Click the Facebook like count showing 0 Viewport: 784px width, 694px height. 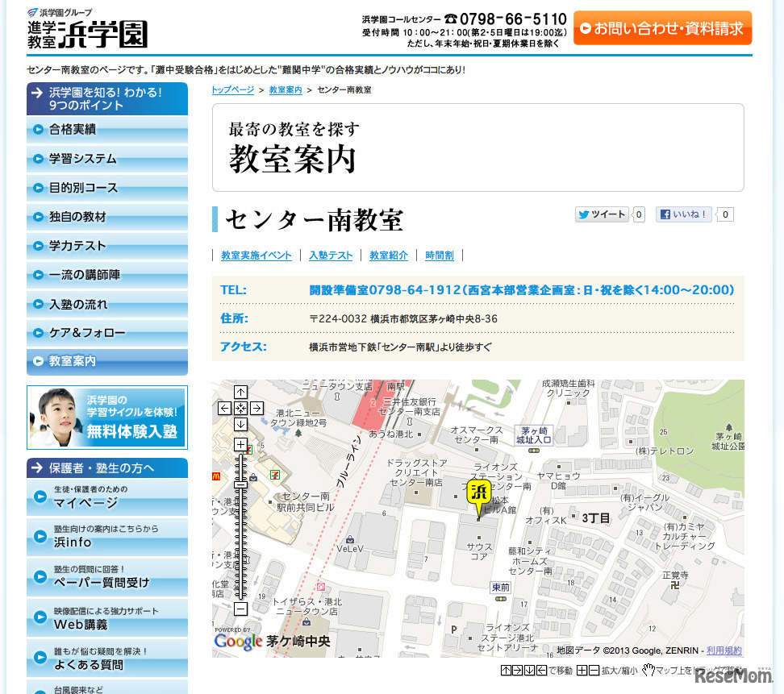pyautogui.click(x=725, y=214)
